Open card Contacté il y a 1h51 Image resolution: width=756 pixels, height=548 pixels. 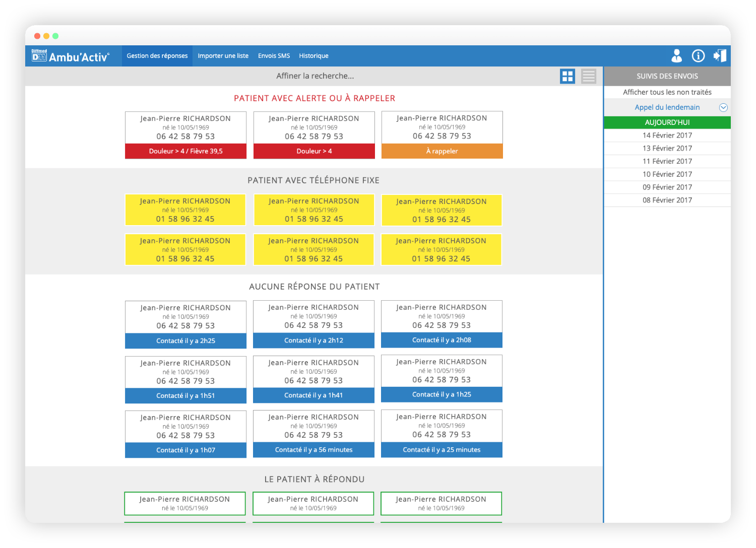tap(185, 379)
